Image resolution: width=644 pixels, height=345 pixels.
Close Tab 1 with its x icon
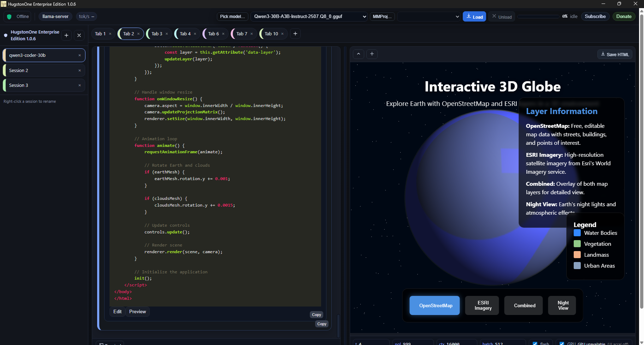coord(110,34)
